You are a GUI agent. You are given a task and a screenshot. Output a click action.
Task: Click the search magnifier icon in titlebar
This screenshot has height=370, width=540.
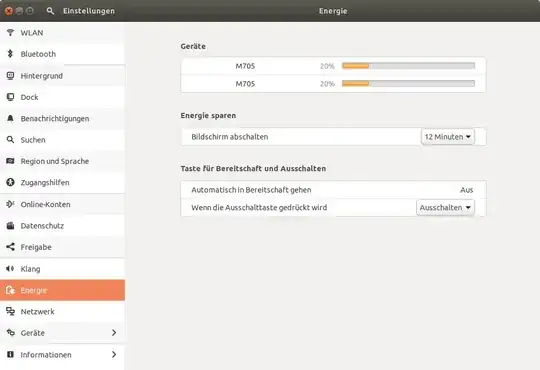point(50,11)
